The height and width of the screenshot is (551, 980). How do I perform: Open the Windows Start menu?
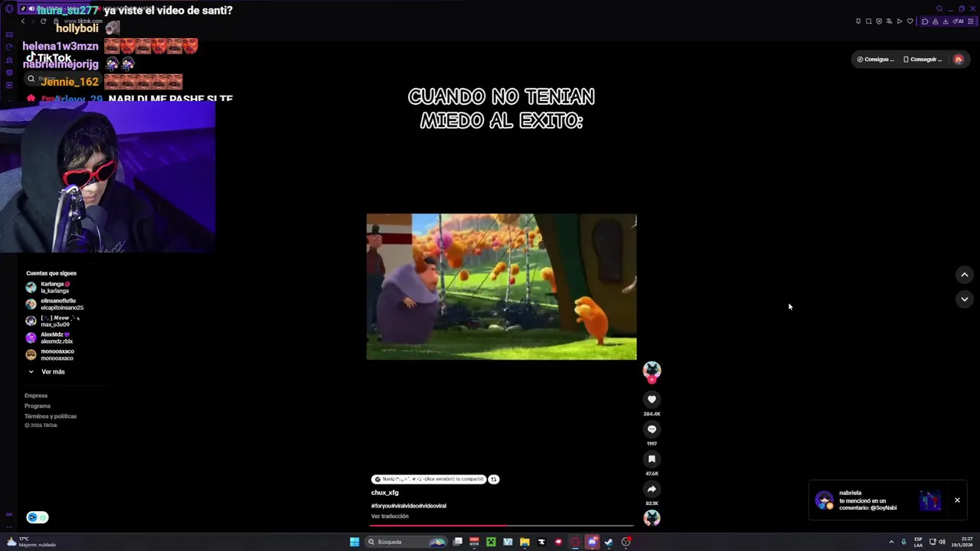pyautogui.click(x=354, y=542)
